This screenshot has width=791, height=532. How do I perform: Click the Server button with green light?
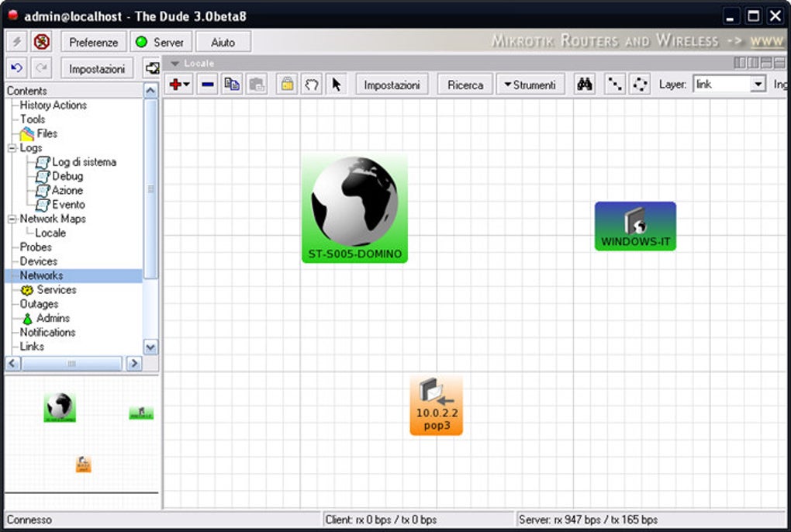point(161,42)
